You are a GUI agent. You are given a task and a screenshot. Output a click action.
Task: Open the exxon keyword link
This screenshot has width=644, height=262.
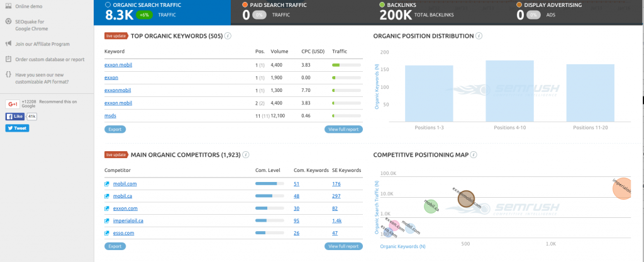(111, 77)
